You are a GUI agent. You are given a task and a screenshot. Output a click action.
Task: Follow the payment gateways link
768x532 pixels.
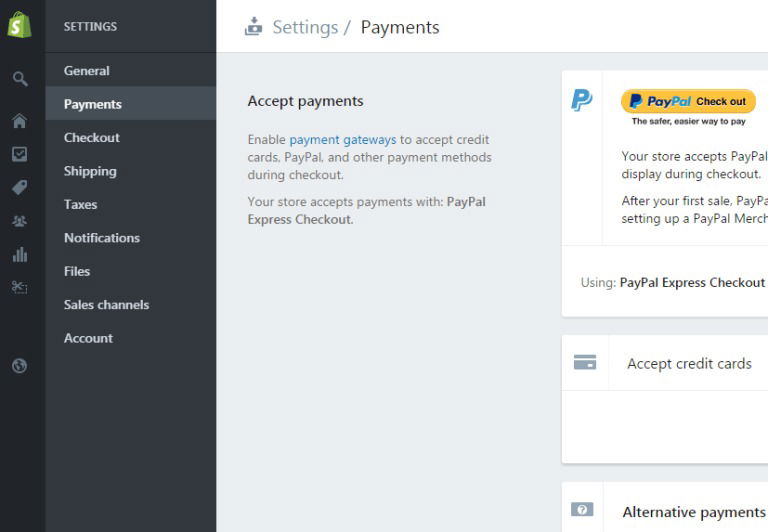[x=342, y=140]
